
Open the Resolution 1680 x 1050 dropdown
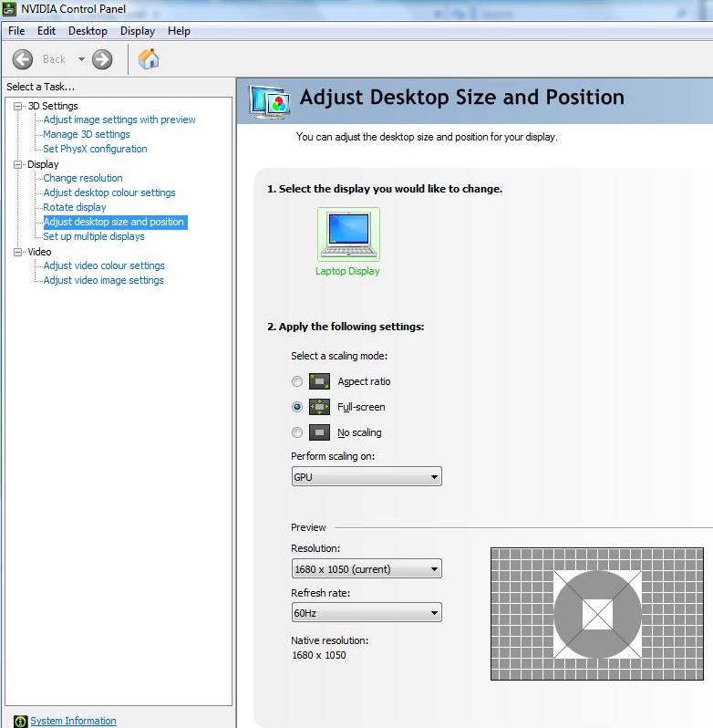(x=367, y=568)
